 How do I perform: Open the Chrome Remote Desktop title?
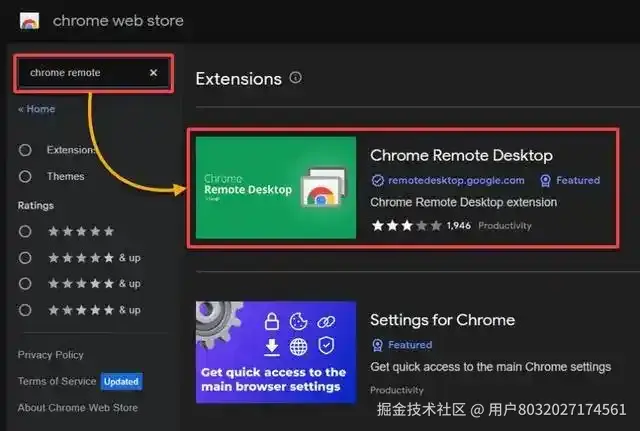point(461,156)
